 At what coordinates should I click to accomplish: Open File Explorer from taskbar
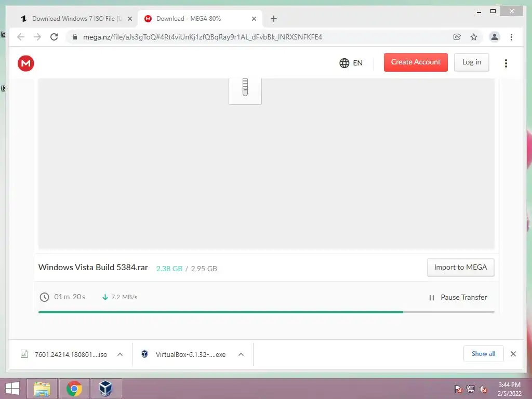42,389
